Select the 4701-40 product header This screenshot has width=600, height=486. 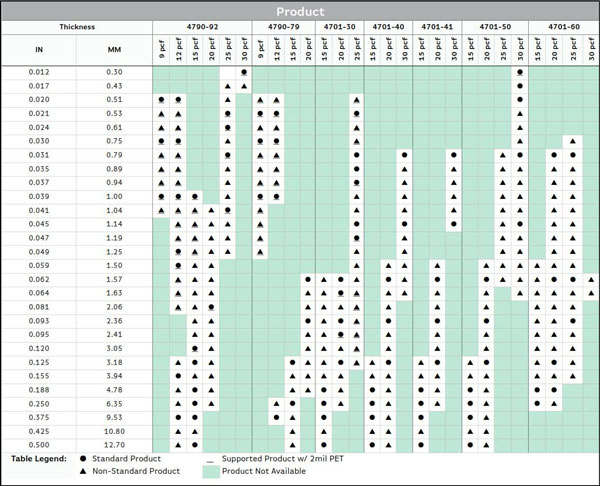(x=388, y=27)
